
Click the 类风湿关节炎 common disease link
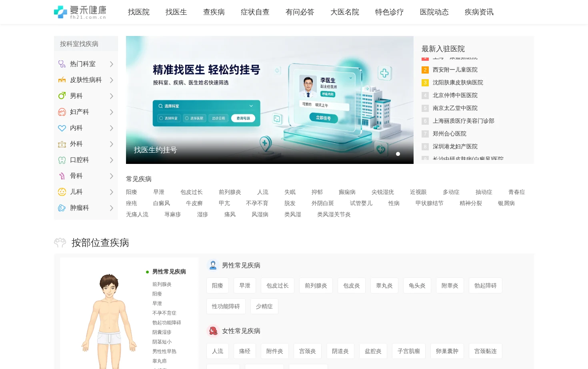point(334,214)
